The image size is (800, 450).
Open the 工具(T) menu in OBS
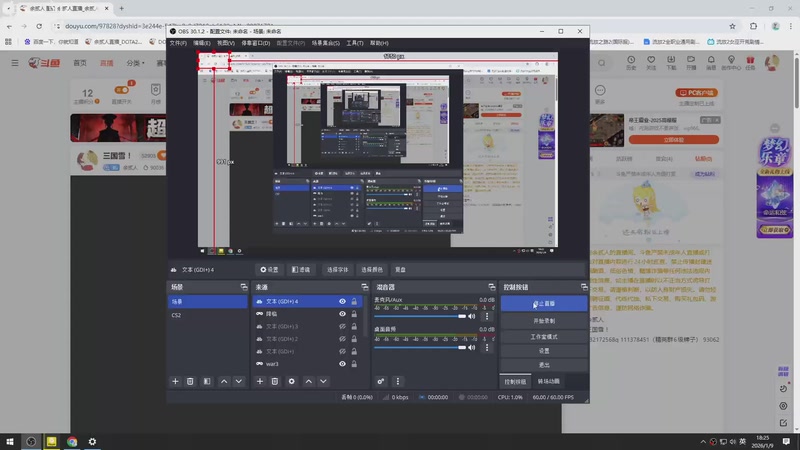coord(355,43)
